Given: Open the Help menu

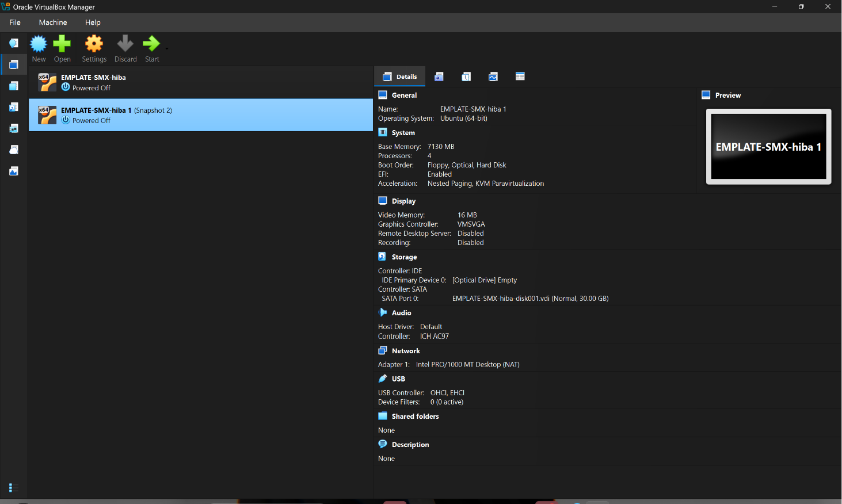Looking at the screenshot, I should pyautogui.click(x=93, y=22).
